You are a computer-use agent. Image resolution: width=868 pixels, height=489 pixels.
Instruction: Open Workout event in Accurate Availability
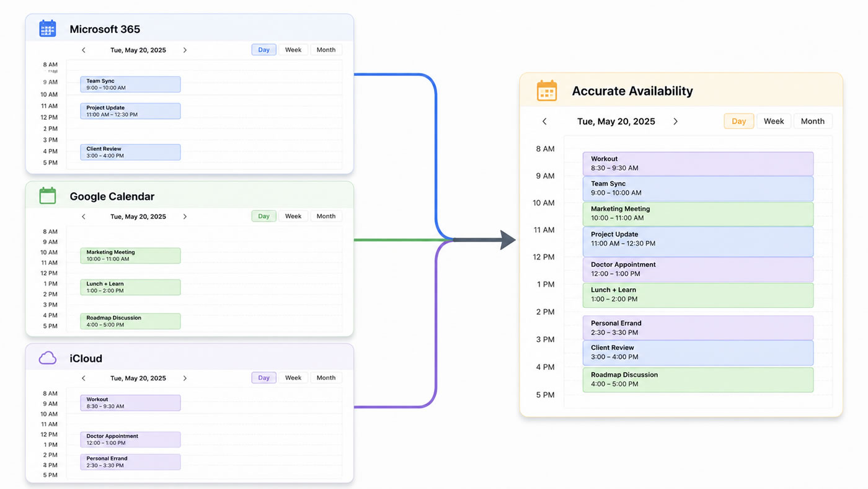[698, 164]
